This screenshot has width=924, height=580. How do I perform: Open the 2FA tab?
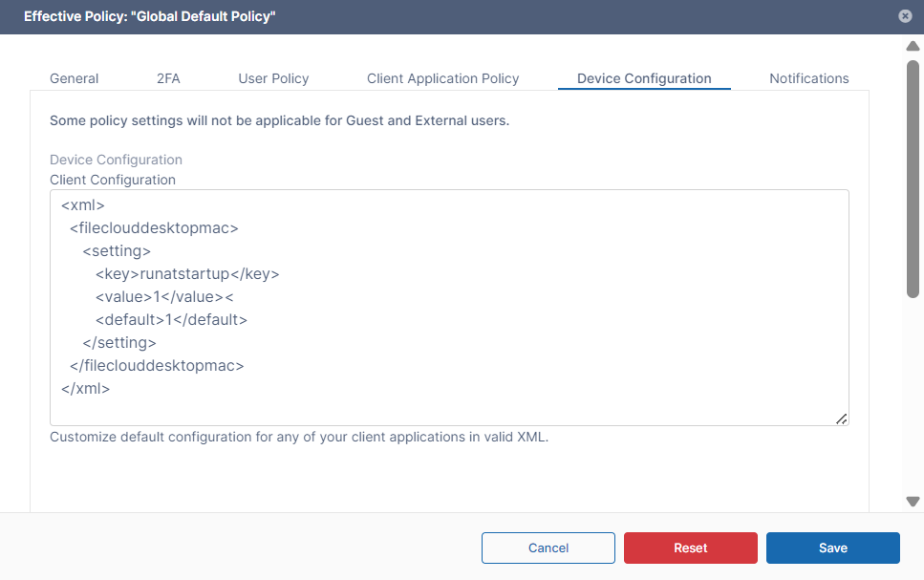168,78
